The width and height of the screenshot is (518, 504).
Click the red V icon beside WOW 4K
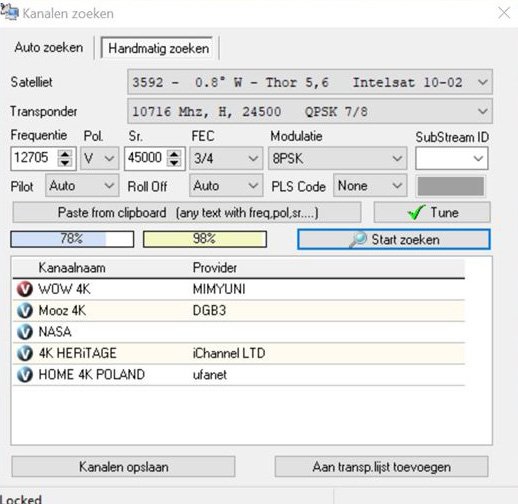25,289
